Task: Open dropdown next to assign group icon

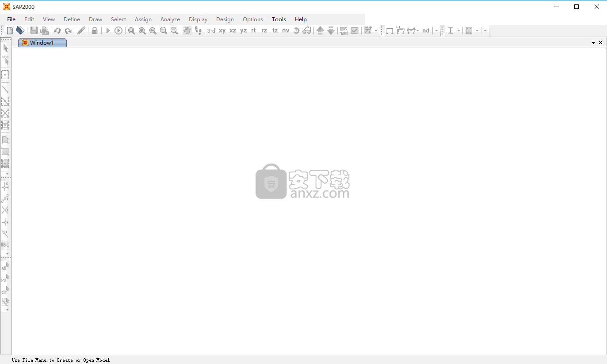Action: point(376,30)
